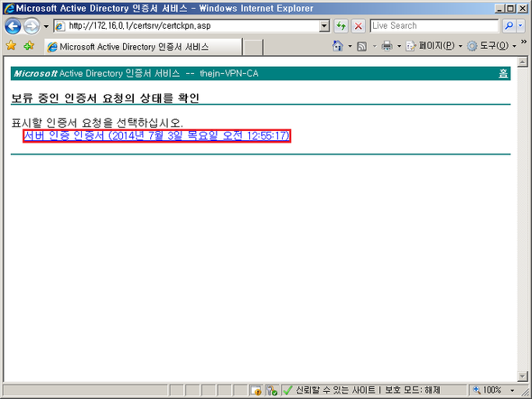Click the Live Search input box

pos(434,26)
